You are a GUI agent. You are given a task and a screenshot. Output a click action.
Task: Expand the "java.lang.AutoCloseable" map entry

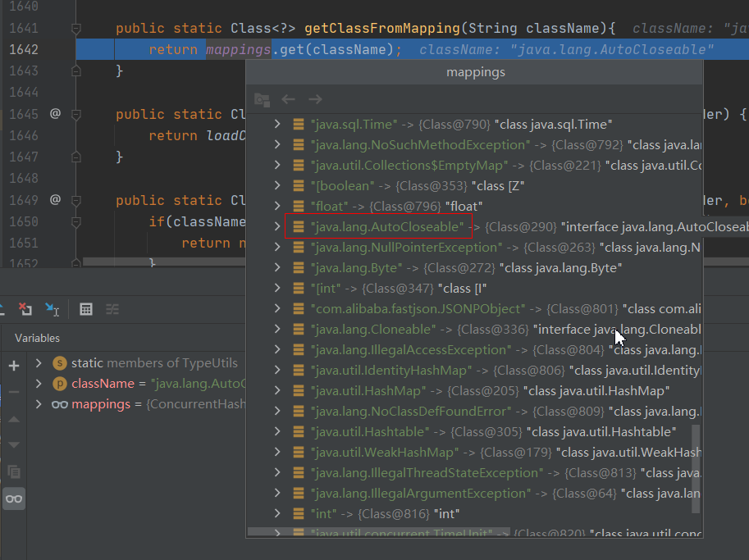point(277,226)
